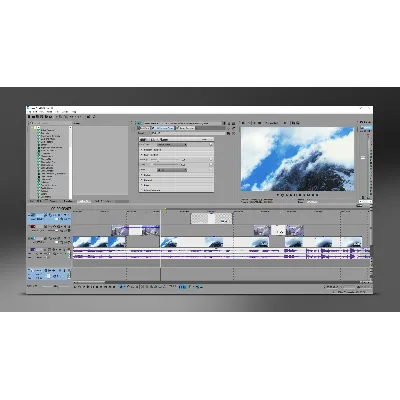Click the effects list vertical scrollbar
Image resolution: width=400 pixels, height=400 pixels.
pos(70,162)
